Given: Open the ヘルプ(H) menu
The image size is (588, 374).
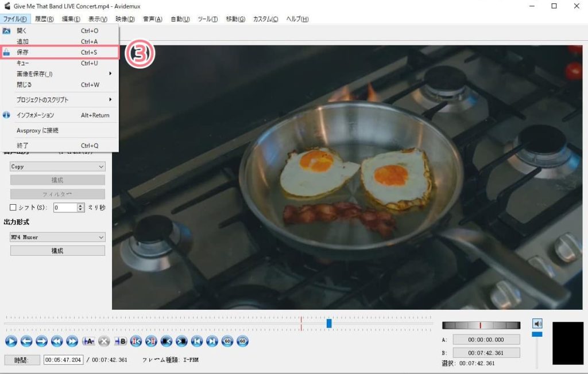Looking at the screenshot, I should [296, 18].
